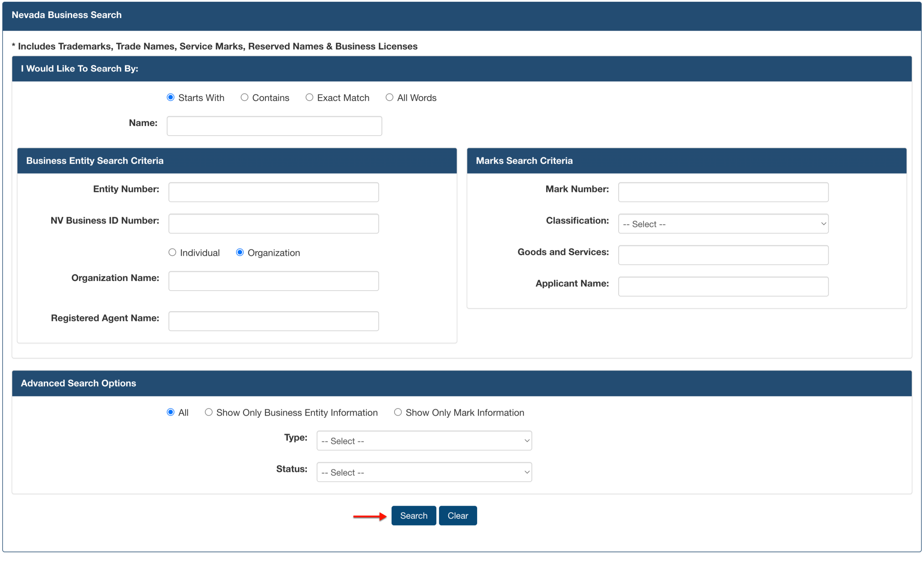
Task: Click the Organization Name text box
Action: 274,281
